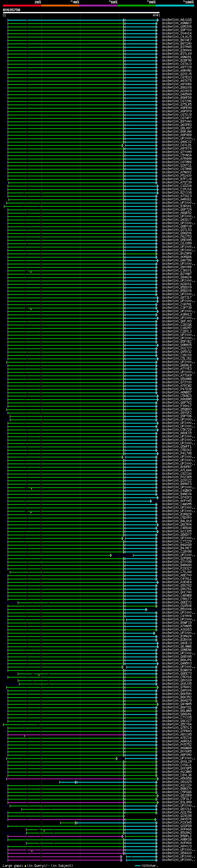This screenshot has width=197, height=868.
Task: Select hit label UniRef100_P47838
Action: (x=177, y=389)
